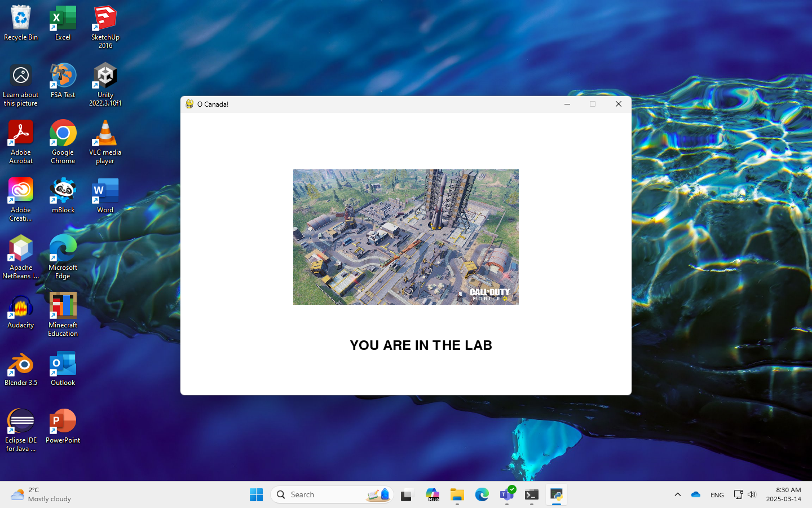812x508 pixels.
Task: Select the Outlook desktop shortcut
Action: (x=63, y=369)
